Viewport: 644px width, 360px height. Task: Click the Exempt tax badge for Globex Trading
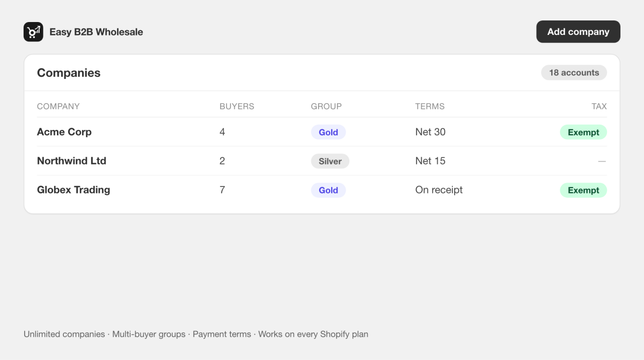point(583,190)
